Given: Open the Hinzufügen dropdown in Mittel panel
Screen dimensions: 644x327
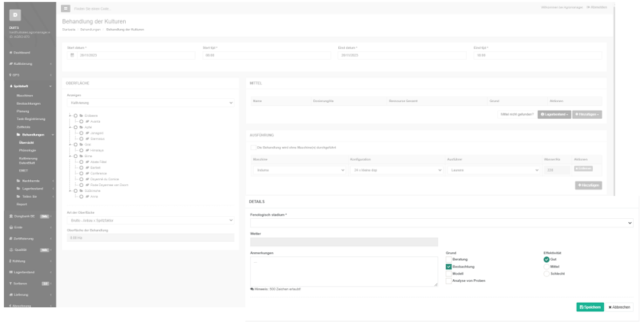Looking at the screenshot, I should (x=587, y=114).
